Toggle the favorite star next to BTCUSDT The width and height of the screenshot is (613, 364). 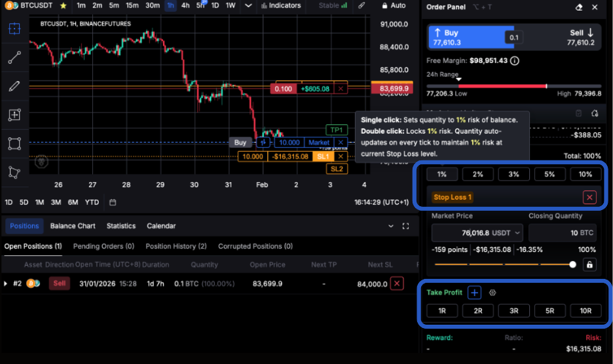pos(64,6)
